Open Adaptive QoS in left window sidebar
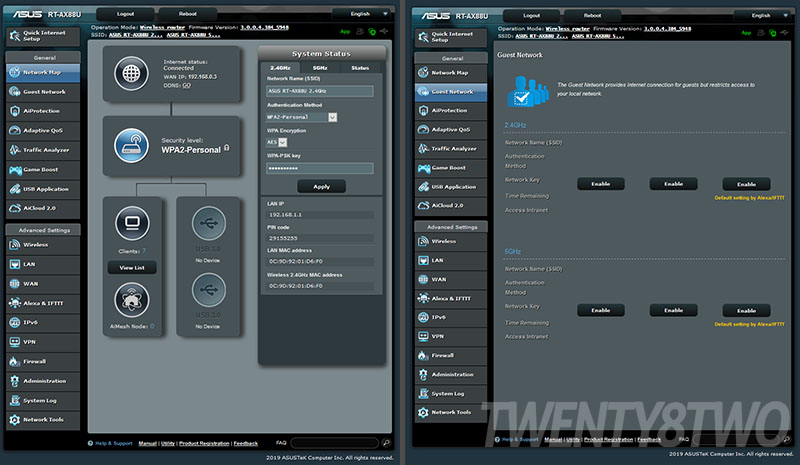800x465 pixels. coord(43,131)
